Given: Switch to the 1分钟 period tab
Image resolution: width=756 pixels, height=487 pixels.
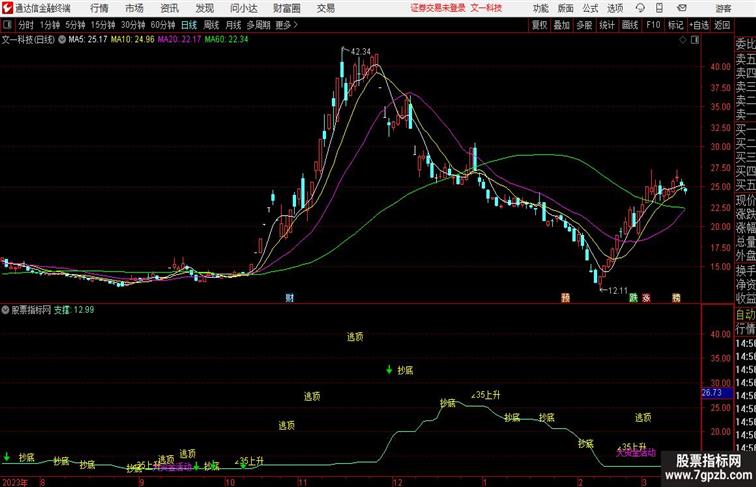Looking at the screenshot, I should tap(50, 25).
